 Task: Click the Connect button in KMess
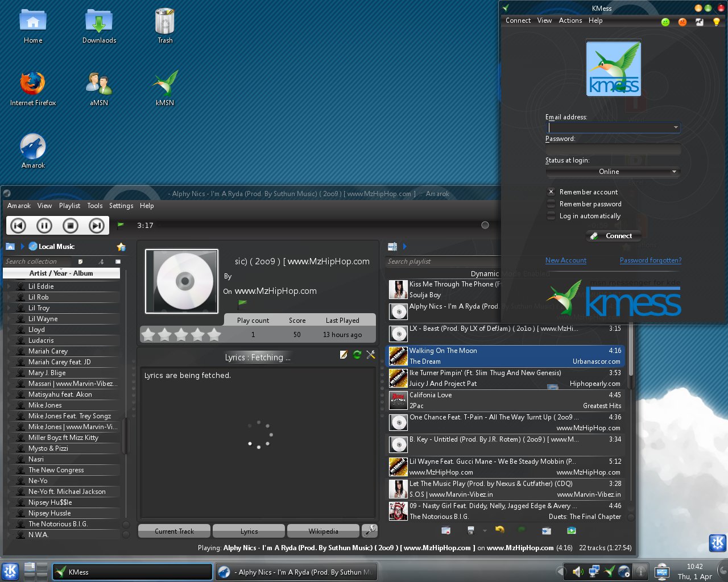click(613, 236)
